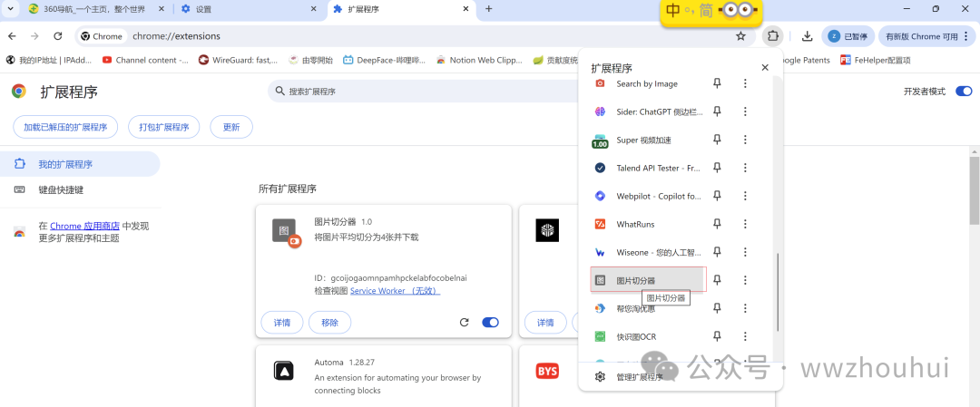Screen dimensions: 980x407
Task: Select 图片切分器 in the extensions popup
Action: pos(648,280)
